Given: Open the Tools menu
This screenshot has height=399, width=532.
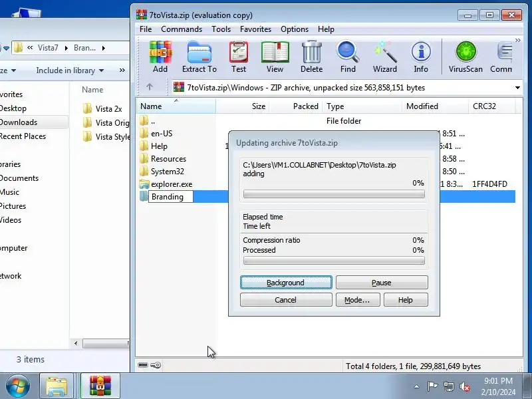Looking at the screenshot, I should (221, 29).
